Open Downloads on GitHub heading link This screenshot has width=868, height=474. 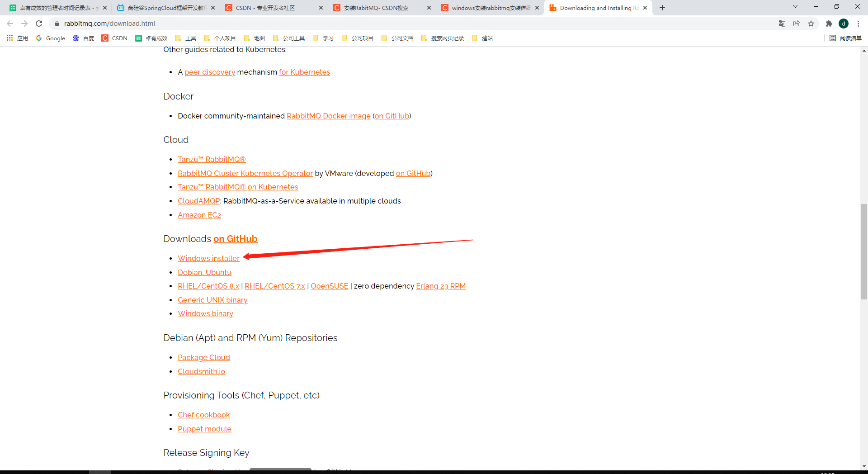click(x=235, y=239)
